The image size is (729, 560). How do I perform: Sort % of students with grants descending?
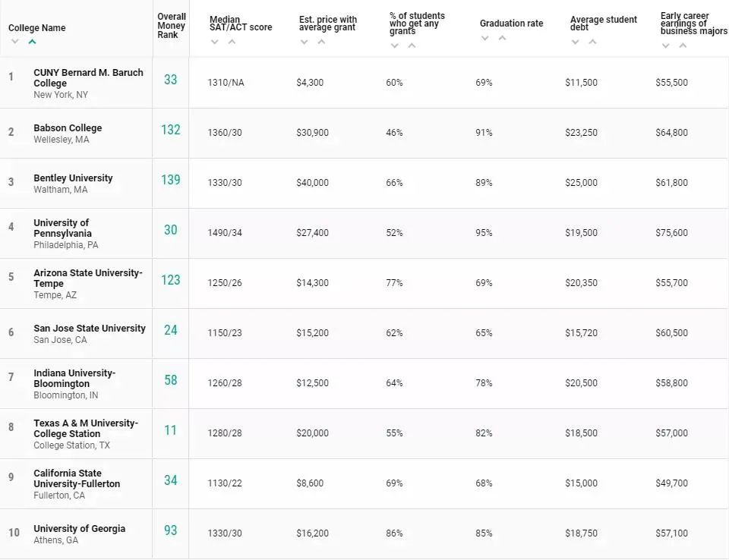(x=394, y=46)
